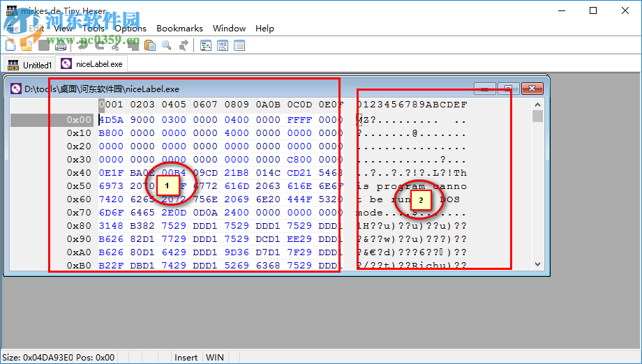This screenshot has height=364, width=642.
Task: Click hex value 444F in row 0x60
Action: [x=299, y=199]
